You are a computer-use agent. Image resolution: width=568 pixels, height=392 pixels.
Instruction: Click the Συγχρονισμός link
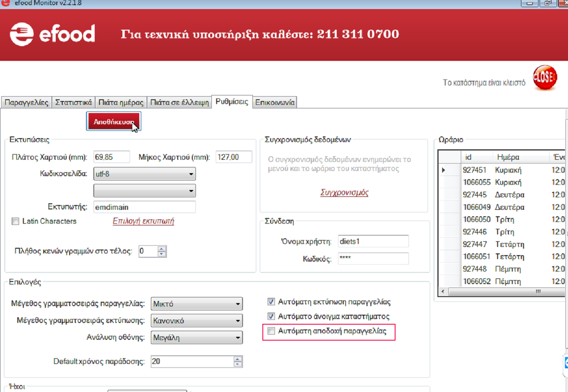tap(345, 193)
